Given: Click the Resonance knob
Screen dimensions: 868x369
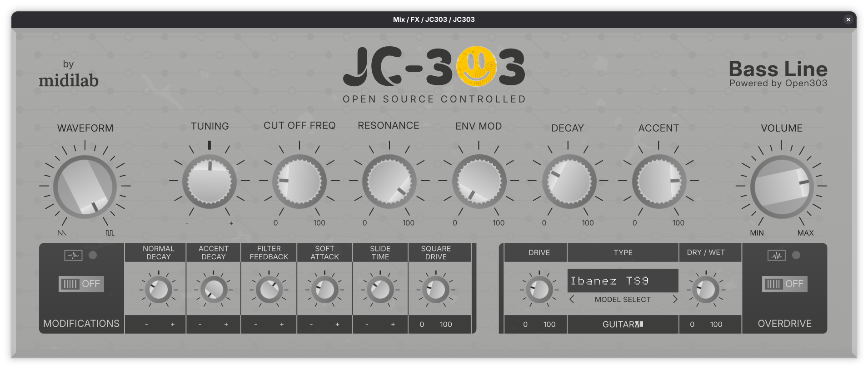Looking at the screenshot, I should (x=389, y=181).
